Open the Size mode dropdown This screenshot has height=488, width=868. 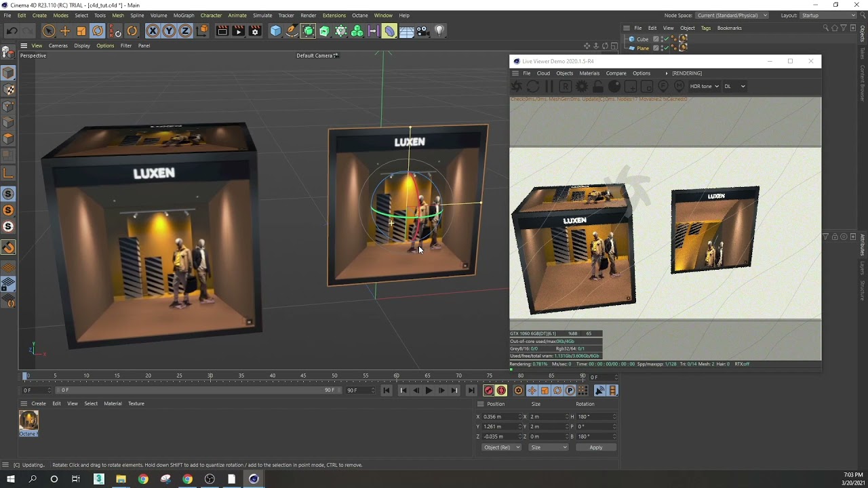click(548, 447)
